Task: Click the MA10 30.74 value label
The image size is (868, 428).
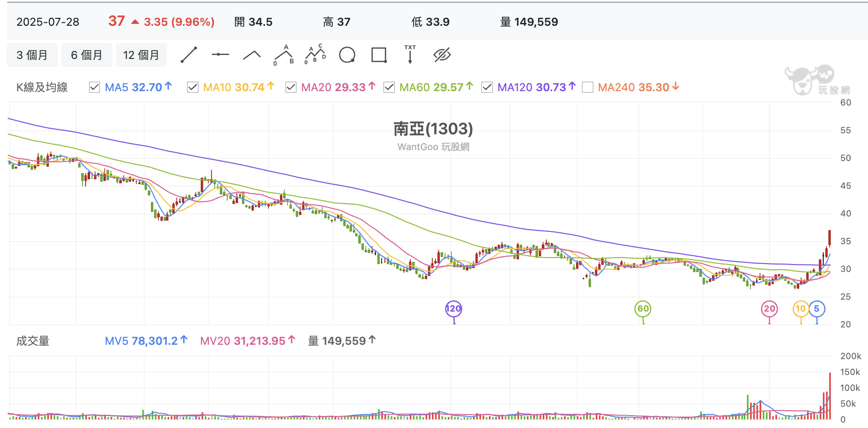Action: (239, 87)
